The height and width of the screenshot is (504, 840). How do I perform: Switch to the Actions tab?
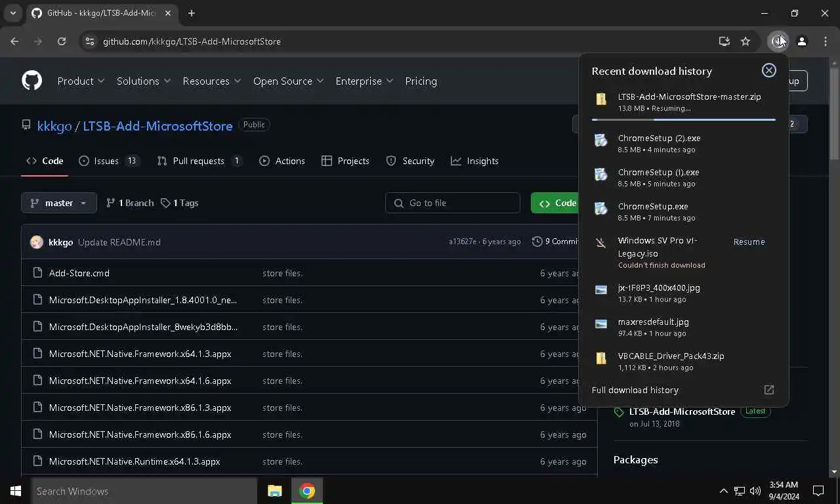coord(282,161)
